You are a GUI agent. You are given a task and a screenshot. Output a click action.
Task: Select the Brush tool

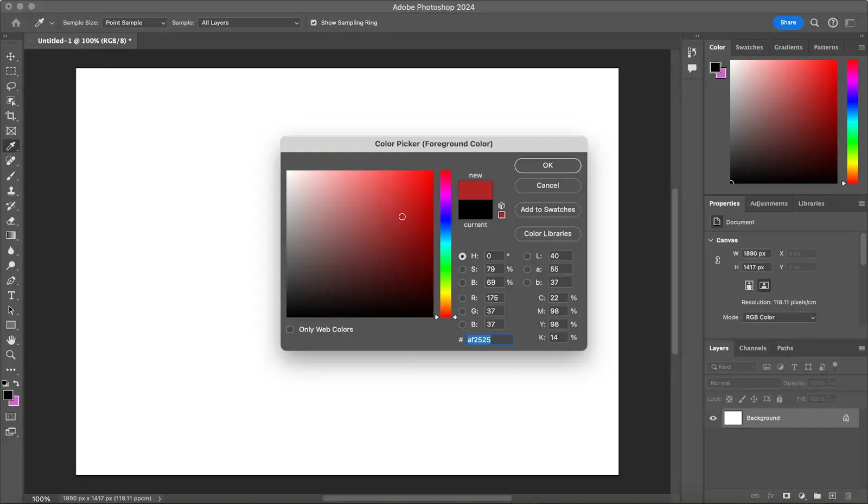pos(11,176)
